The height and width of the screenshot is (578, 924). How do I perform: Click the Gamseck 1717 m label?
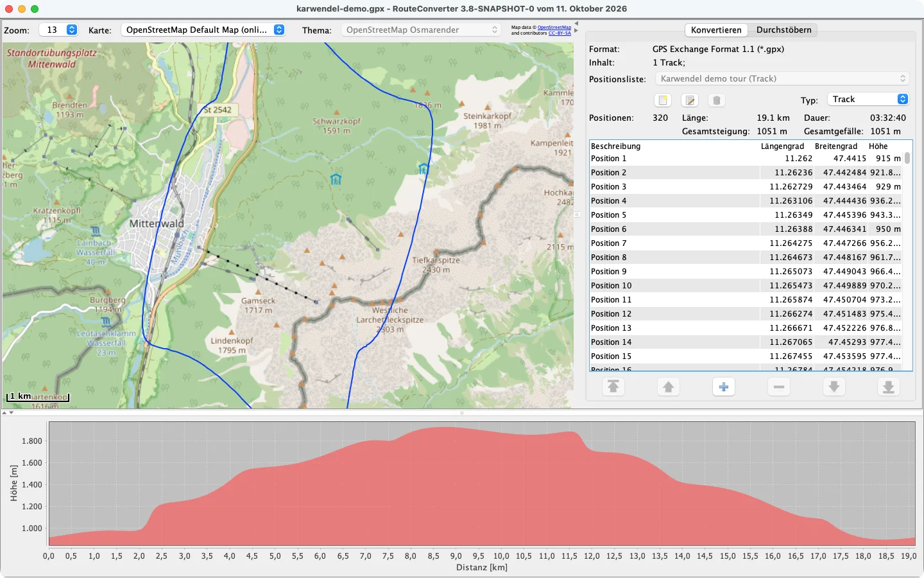pos(258,305)
